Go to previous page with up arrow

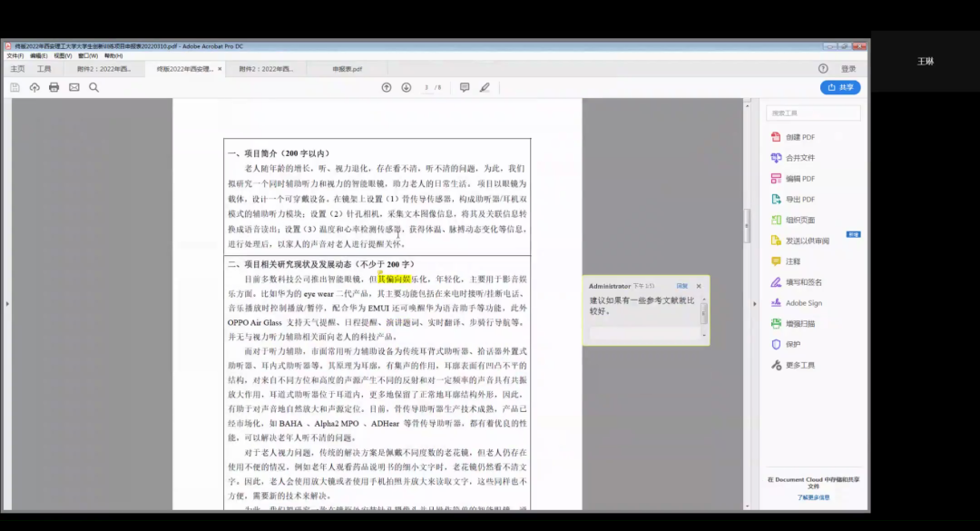387,87
